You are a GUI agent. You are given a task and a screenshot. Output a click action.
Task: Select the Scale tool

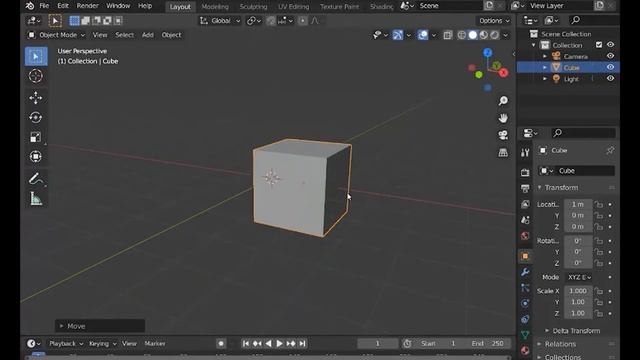(x=36, y=137)
